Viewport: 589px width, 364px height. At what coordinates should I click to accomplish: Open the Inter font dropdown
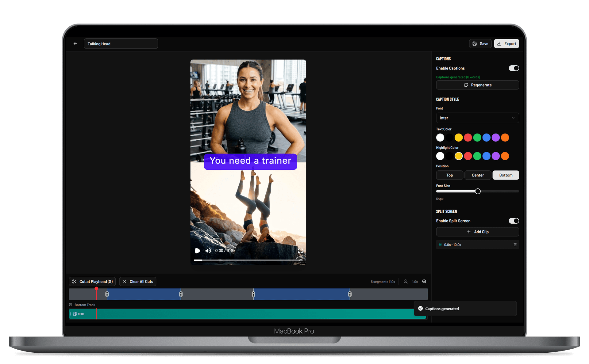click(x=477, y=118)
